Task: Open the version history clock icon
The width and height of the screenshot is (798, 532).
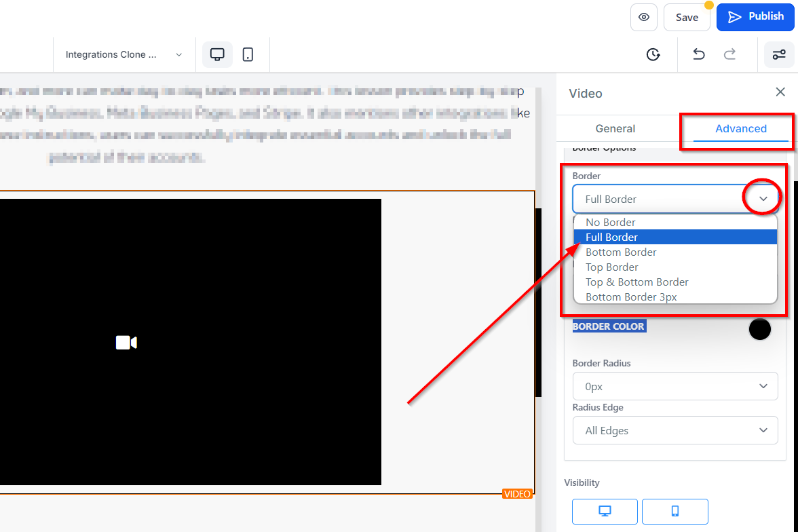Action: pyautogui.click(x=653, y=55)
